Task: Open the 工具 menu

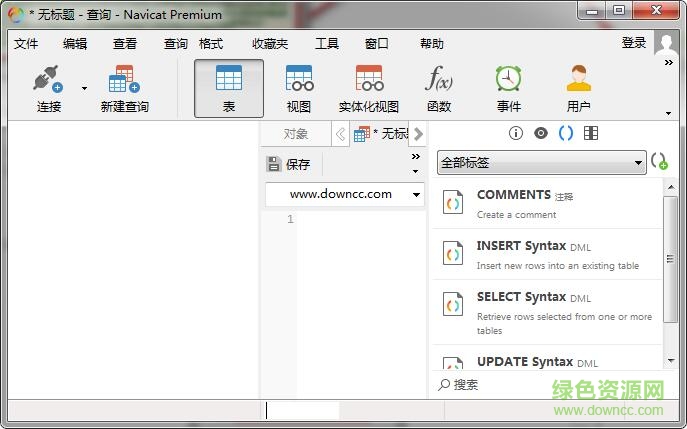Action: 327,44
